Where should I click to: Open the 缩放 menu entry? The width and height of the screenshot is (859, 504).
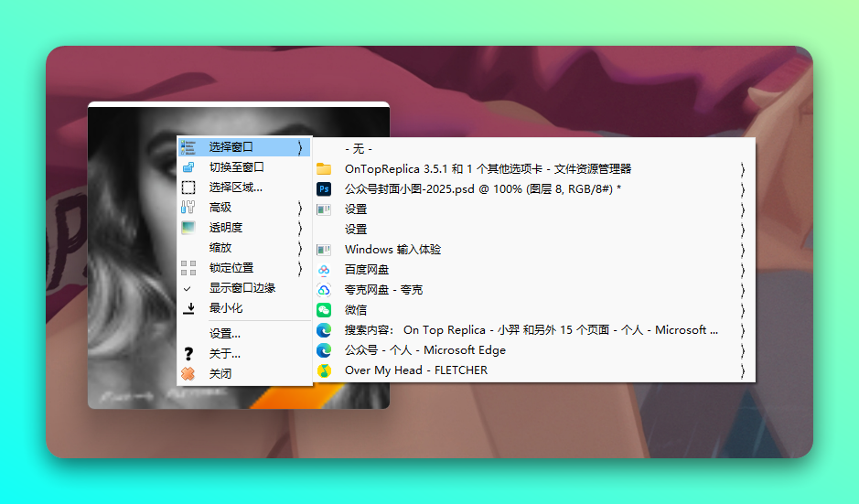pyautogui.click(x=244, y=248)
